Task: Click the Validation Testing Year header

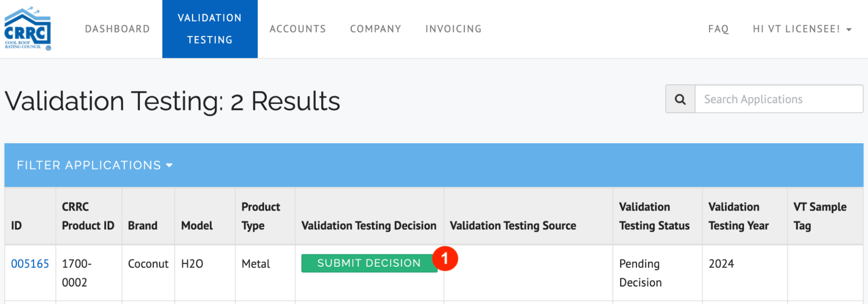Action: 738,216
